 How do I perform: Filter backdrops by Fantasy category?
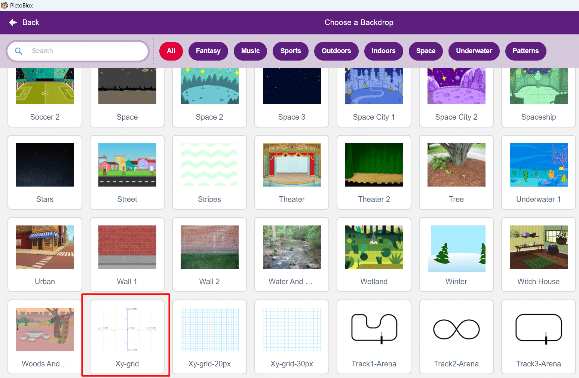[x=208, y=51]
